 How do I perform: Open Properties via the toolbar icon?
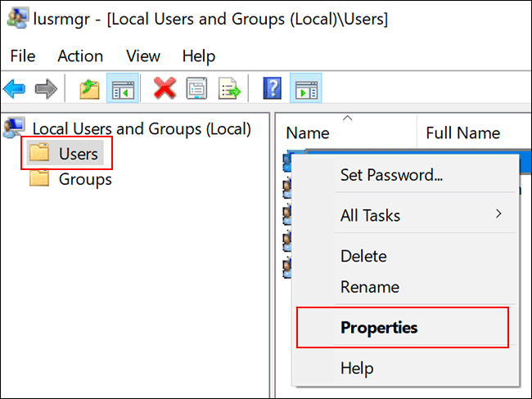coord(196,88)
